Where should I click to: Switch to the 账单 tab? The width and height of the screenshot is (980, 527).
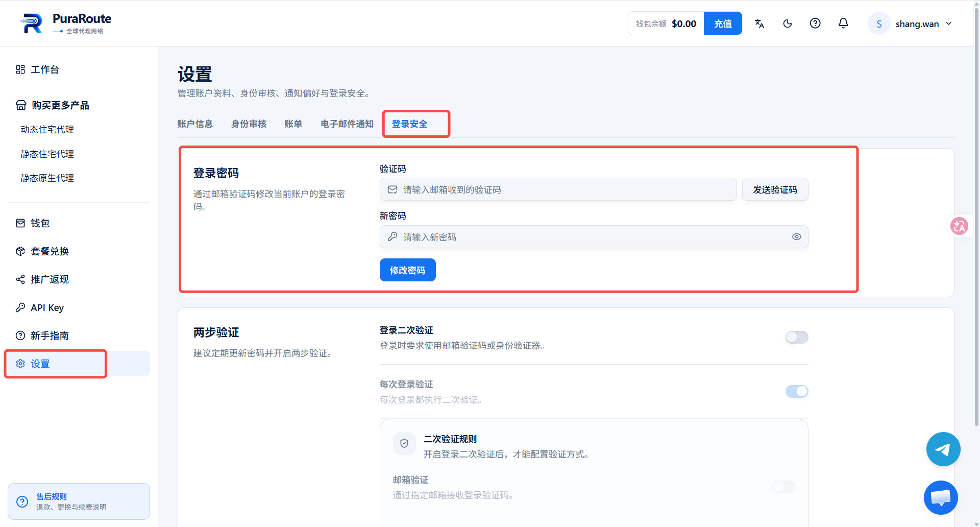293,124
